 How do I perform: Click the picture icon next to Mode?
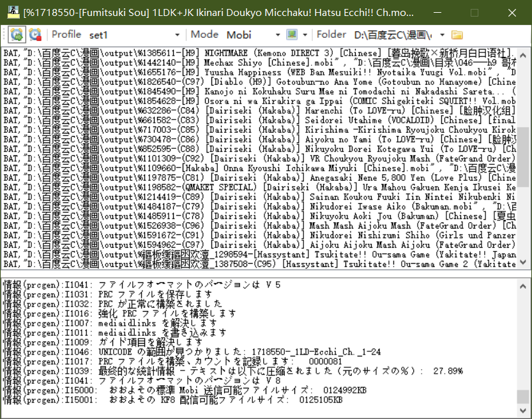(x=292, y=34)
